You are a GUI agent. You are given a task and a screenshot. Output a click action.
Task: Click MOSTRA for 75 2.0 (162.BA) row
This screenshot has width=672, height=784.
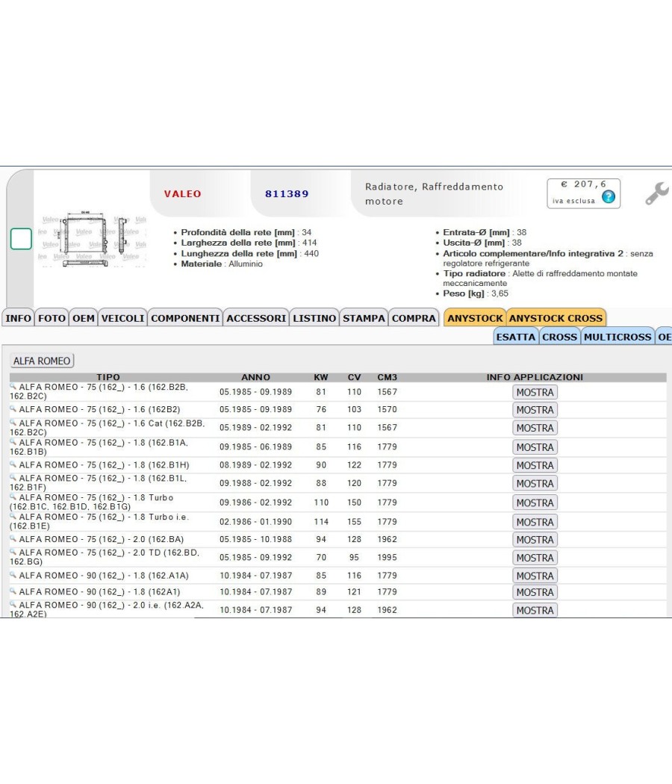pos(535,540)
